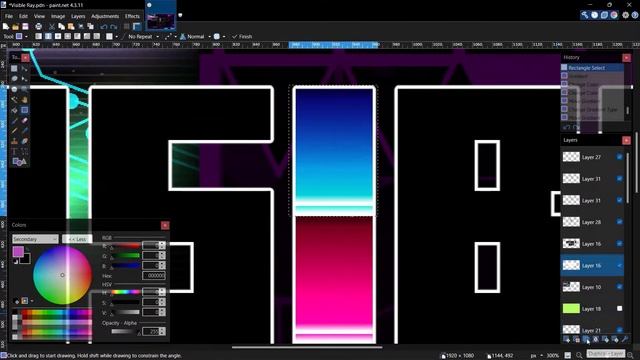Select the Clone Stamp tool
This screenshot has height=360, width=640.
14,142
